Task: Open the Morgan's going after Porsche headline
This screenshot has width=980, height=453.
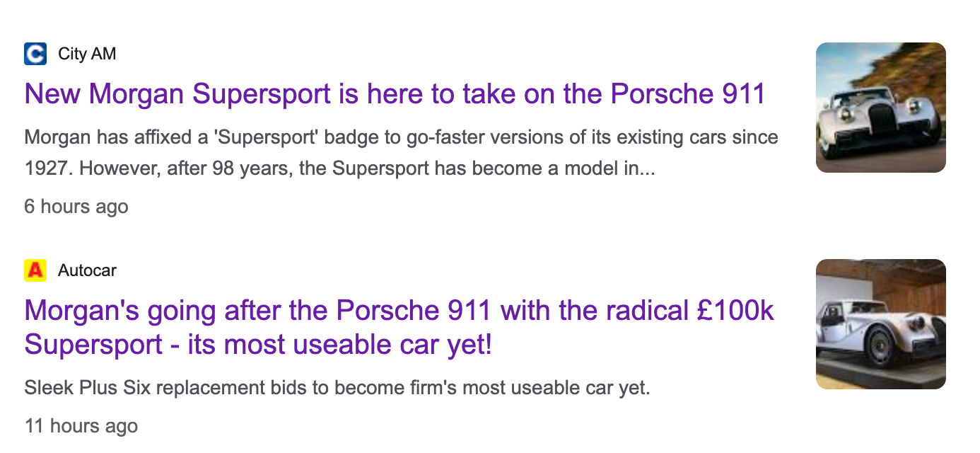Action: 399,310
